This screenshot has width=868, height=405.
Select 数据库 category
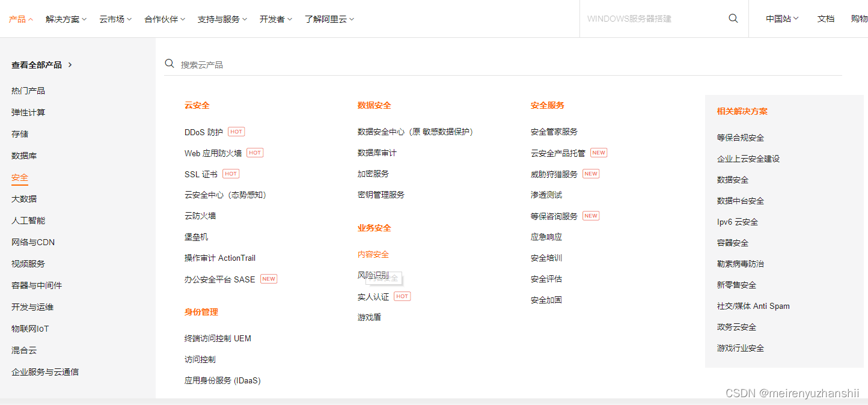pos(24,156)
